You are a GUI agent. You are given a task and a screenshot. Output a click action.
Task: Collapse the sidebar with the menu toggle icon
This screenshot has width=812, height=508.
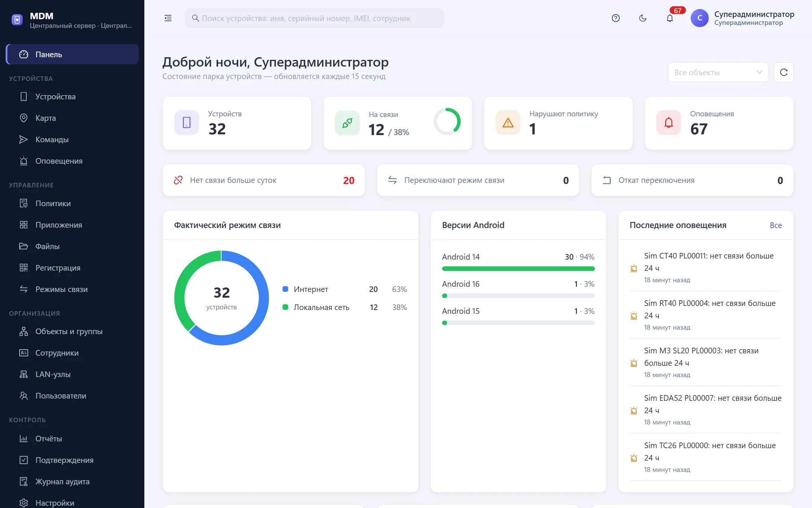[x=168, y=18]
